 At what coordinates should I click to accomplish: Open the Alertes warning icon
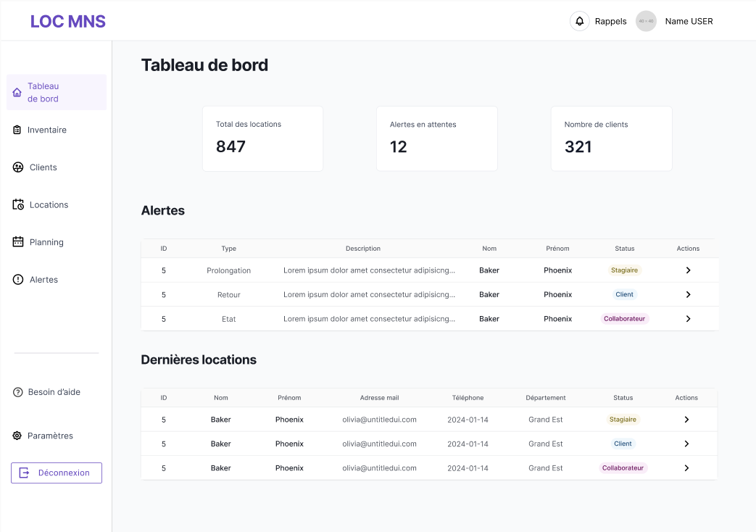17,279
